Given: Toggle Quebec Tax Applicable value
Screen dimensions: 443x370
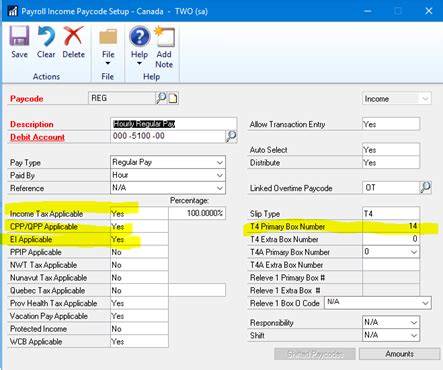Looking at the screenshot, I should coord(139,290).
